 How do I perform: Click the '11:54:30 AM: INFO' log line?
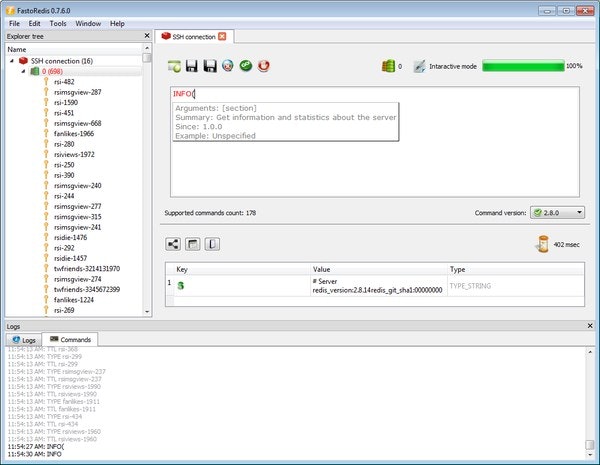34,454
